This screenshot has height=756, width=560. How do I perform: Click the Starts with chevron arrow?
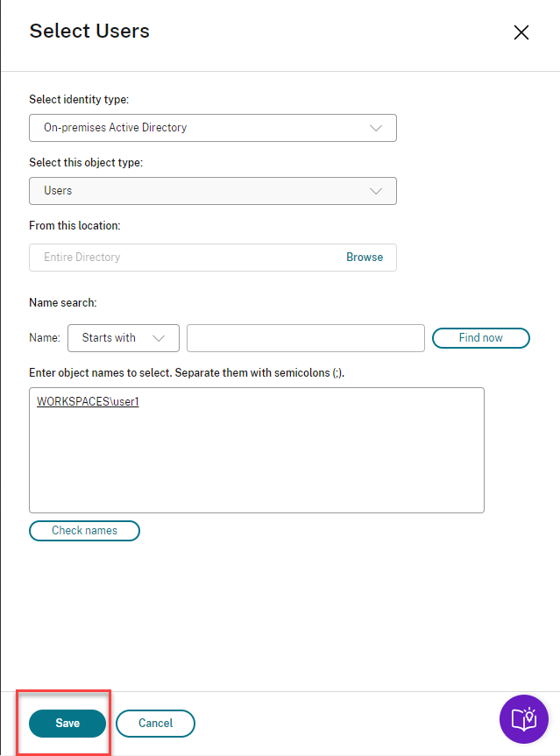tap(159, 338)
